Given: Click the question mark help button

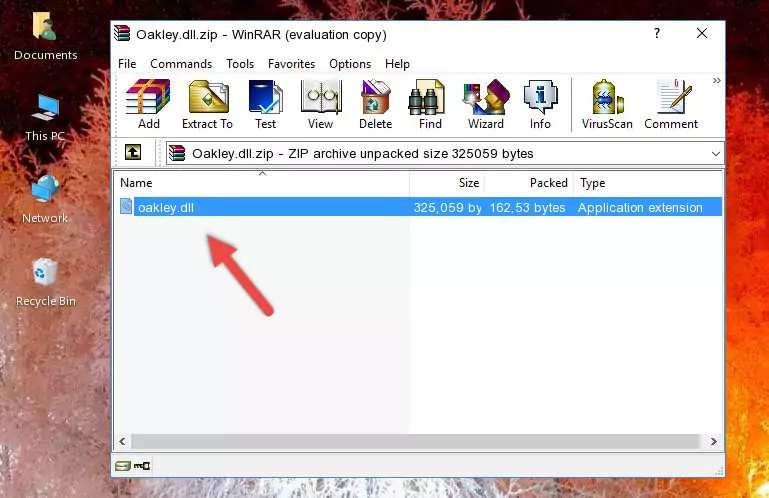Looking at the screenshot, I should 657,33.
